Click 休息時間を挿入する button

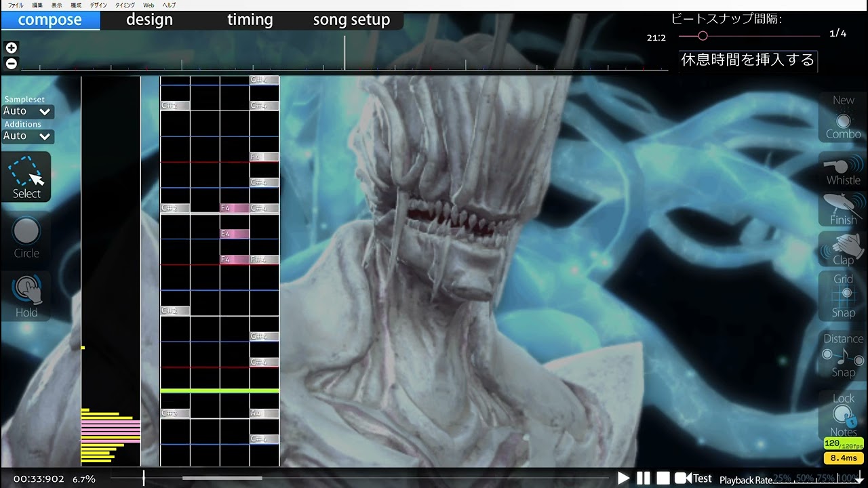(x=747, y=60)
